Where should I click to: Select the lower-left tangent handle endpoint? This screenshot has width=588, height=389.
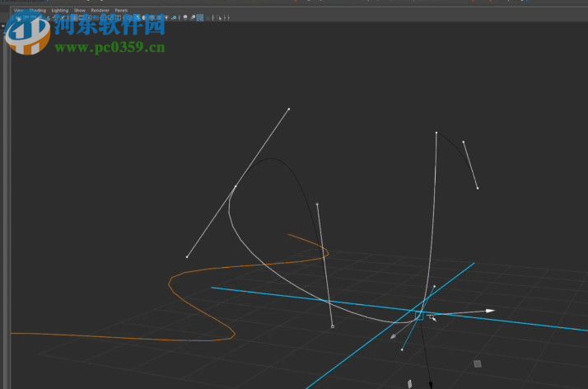click(x=187, y=257)
